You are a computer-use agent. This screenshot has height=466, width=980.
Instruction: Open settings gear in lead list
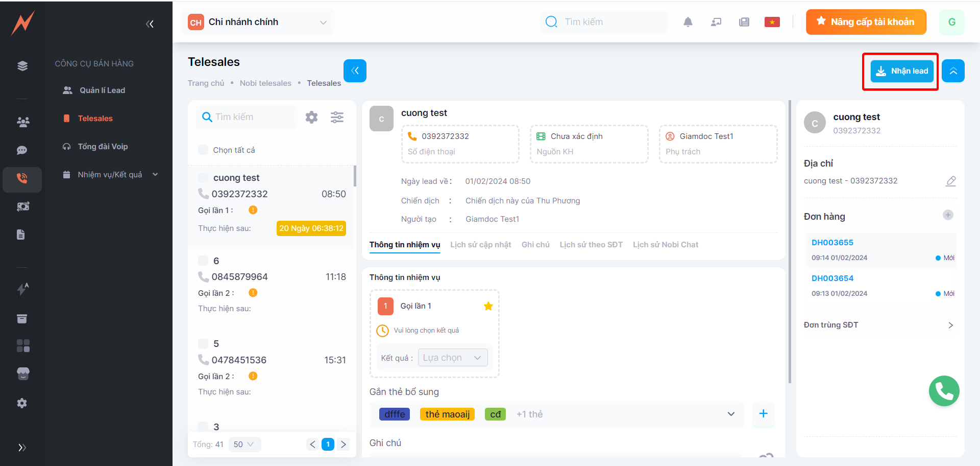(311, 118)
